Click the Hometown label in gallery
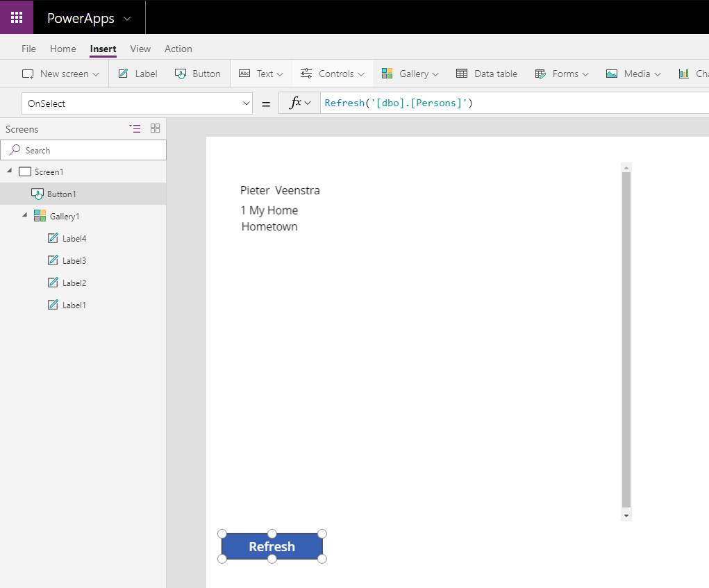The width and height of the screenshot is (709, 588). (269, 226)
